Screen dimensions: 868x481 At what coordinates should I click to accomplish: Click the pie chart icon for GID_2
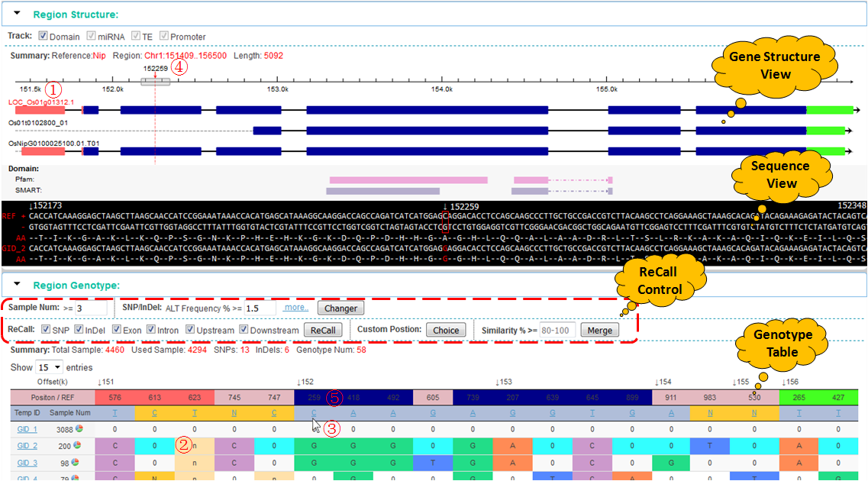77,445
